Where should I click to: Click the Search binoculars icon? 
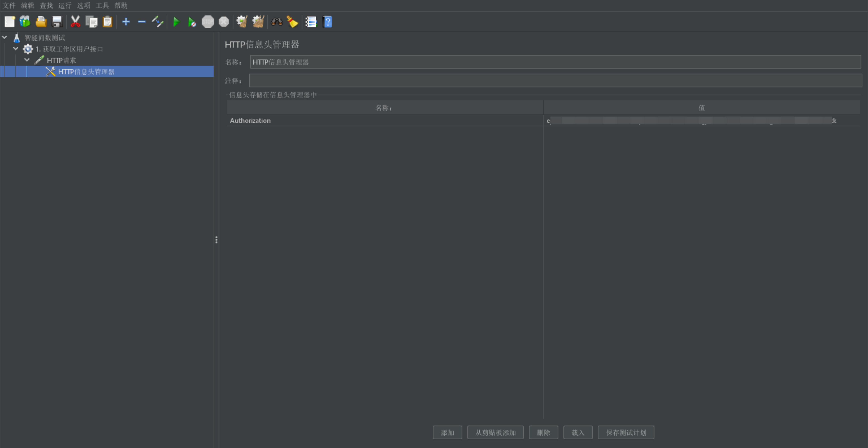277,22
